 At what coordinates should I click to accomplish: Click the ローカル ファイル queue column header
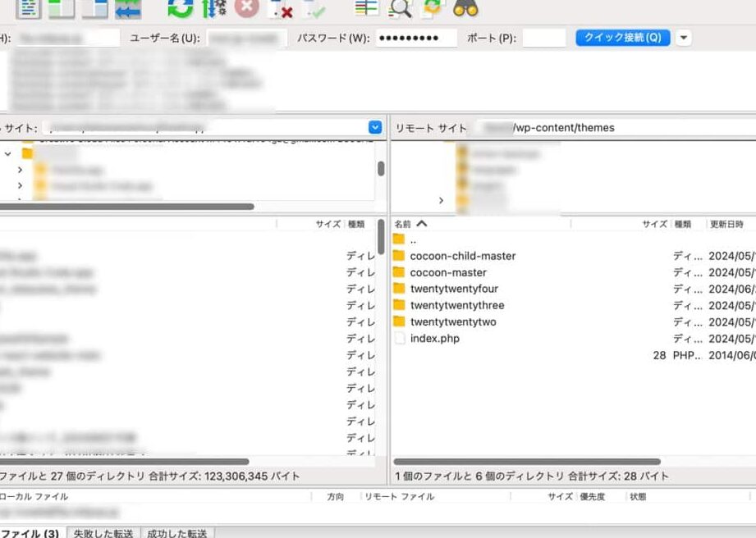(34, 496)
